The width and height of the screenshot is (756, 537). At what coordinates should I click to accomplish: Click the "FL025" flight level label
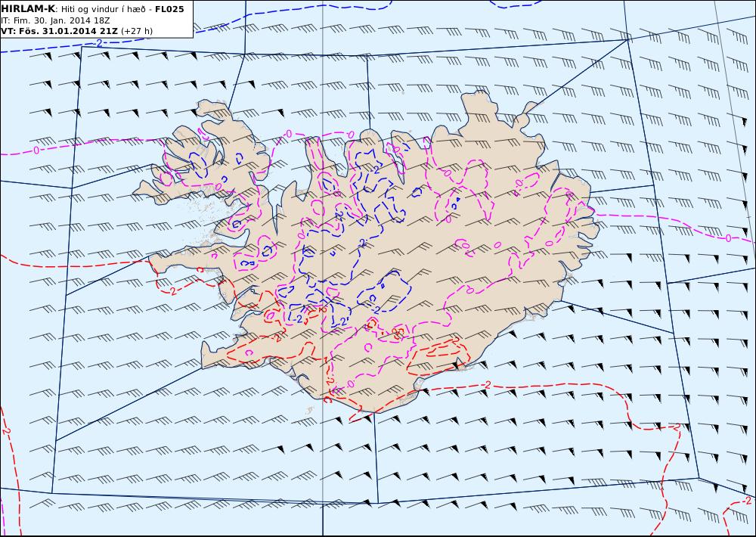point(169,9)
